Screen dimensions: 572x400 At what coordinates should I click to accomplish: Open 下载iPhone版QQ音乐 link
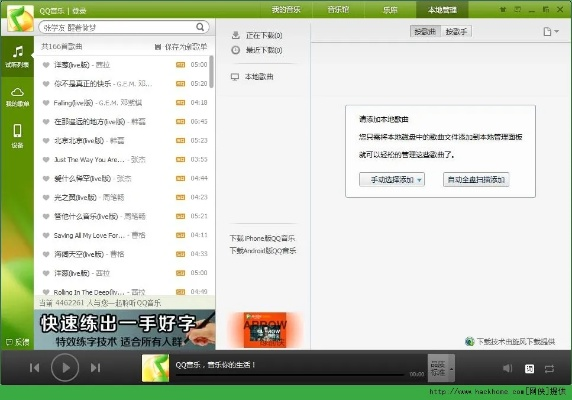point(262,238)
